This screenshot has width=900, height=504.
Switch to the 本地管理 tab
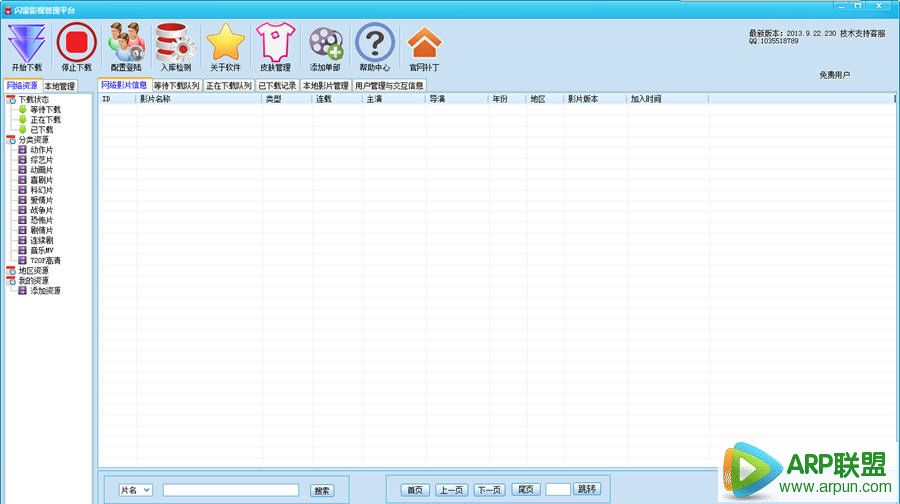[x=59, y=86]
